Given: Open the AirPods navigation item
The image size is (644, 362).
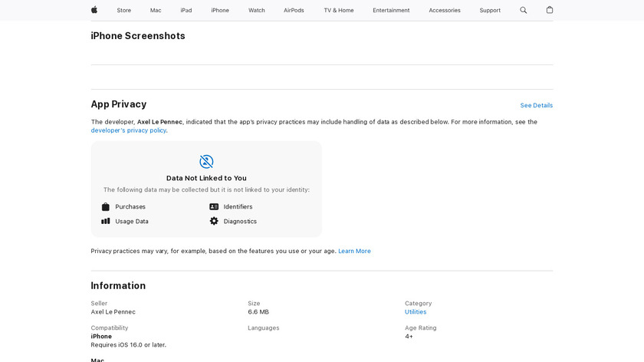Looking at the screenshot, I should point(294,10).
